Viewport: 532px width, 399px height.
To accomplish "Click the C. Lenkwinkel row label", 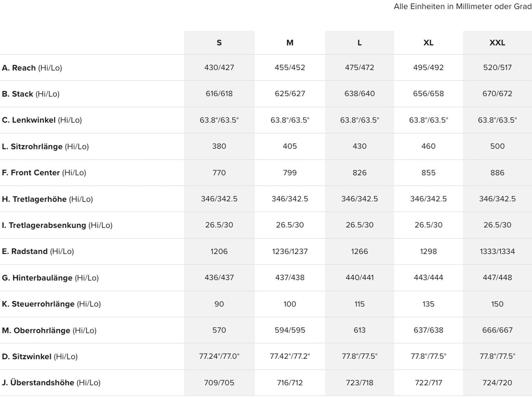I will click(x=42, y=120).
